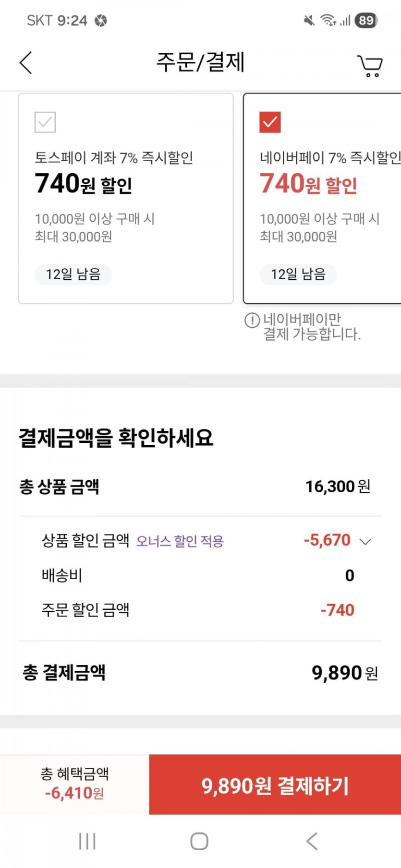The height and width of the screenshot is (868, 401).
Task: Uncheck the 네이버페이 7% discount checkbox
Action: click(x=270, y=122)
